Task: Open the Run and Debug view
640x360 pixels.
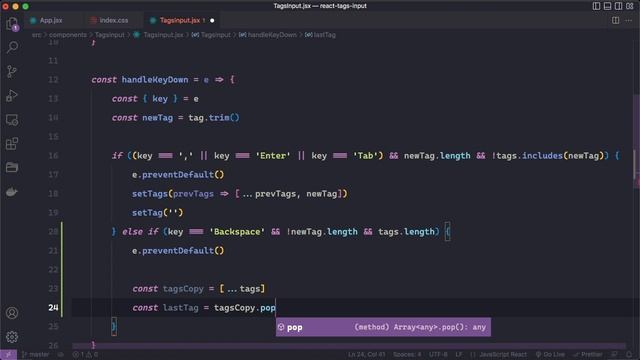Action: click(x=12, y=96)
